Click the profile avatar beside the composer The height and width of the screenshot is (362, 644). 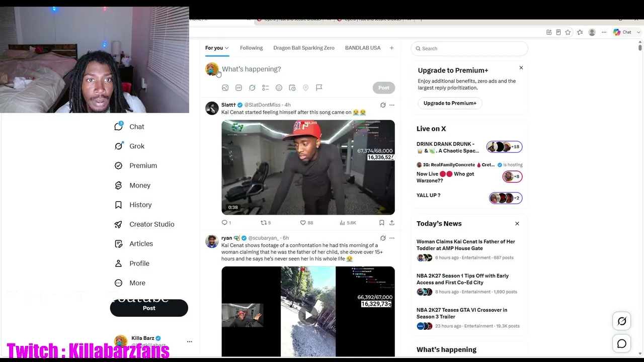point(212,69)
